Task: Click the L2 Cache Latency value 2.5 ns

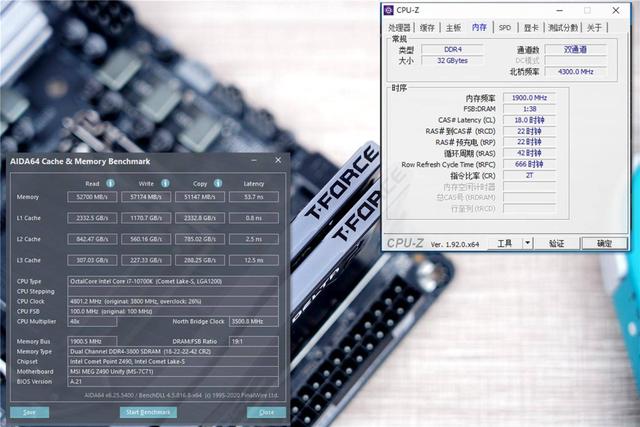Action: tap(254, 239)
